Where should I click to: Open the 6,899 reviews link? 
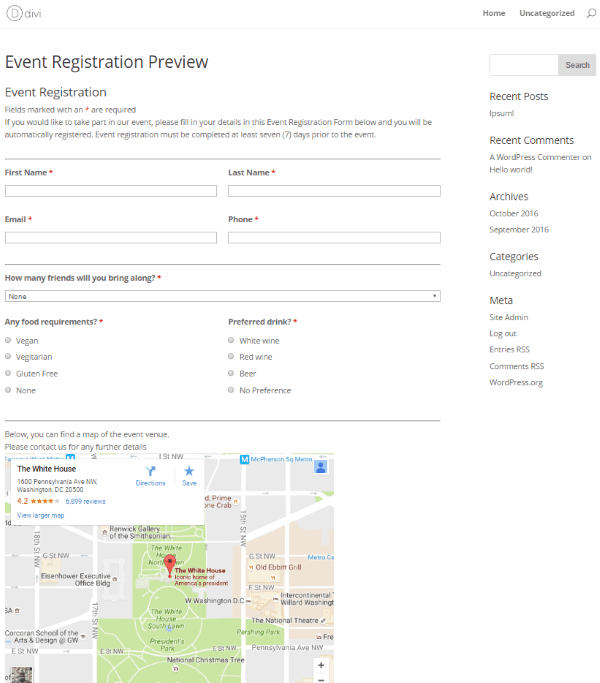tap(85, 501)
